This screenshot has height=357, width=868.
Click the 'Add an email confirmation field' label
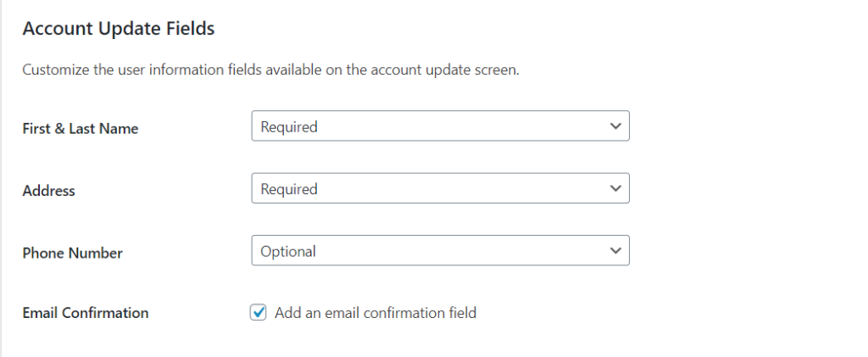[376, 313]
